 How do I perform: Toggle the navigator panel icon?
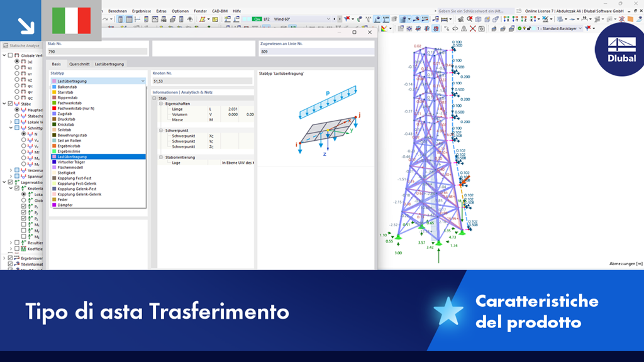(120, 19)
